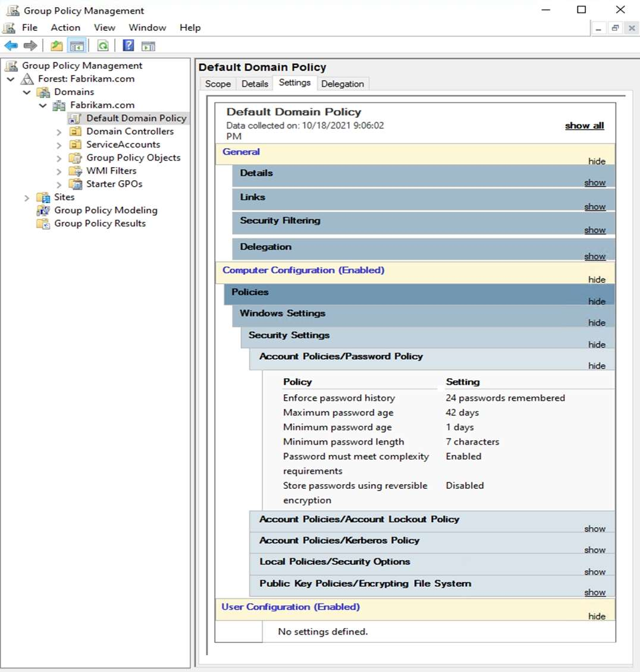This screenshot has width=640, height=672.
Task: Click the Up One Level folder icon
Action: pos(57,46)
